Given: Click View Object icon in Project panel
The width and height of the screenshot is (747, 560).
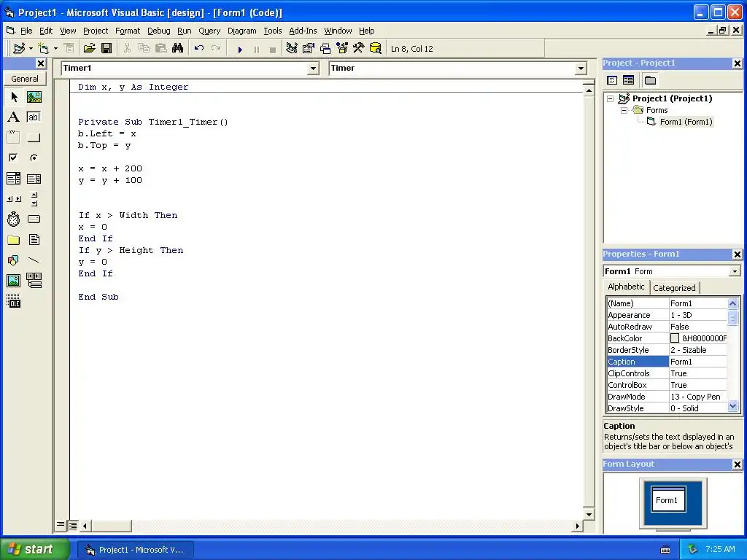Looking at the screenshot, I should (x=628, y=80).
